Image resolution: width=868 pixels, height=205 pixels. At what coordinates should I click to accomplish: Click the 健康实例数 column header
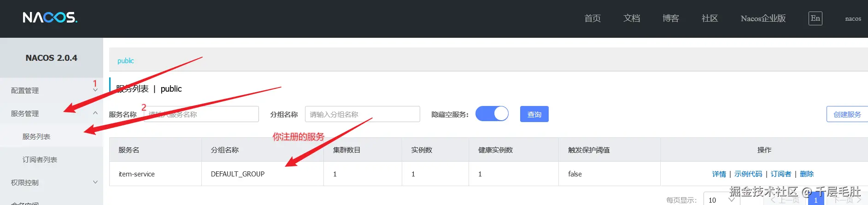click(514, 150)
